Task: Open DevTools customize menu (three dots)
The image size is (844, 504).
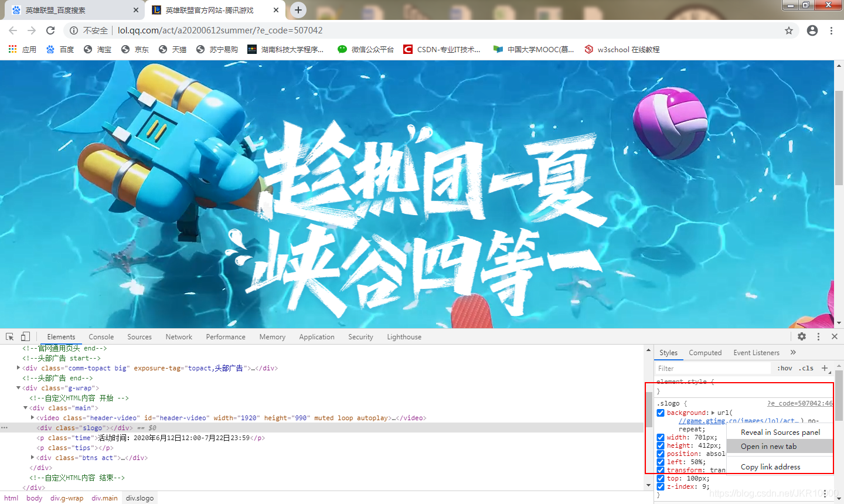Action: pyautogui.click(x=818, y=336)
